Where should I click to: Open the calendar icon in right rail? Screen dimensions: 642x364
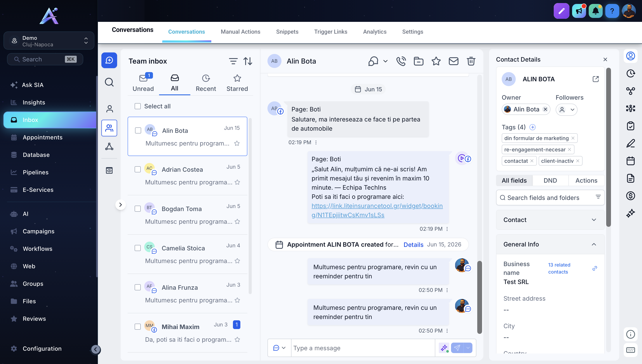pos(630,161)
